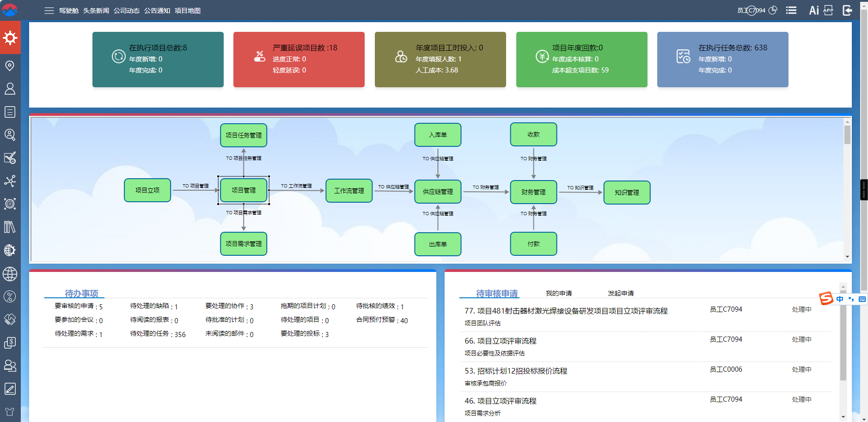Open the location pin tool in the sidebar
The height and width of the screenshot is (422, 868).
10,66
